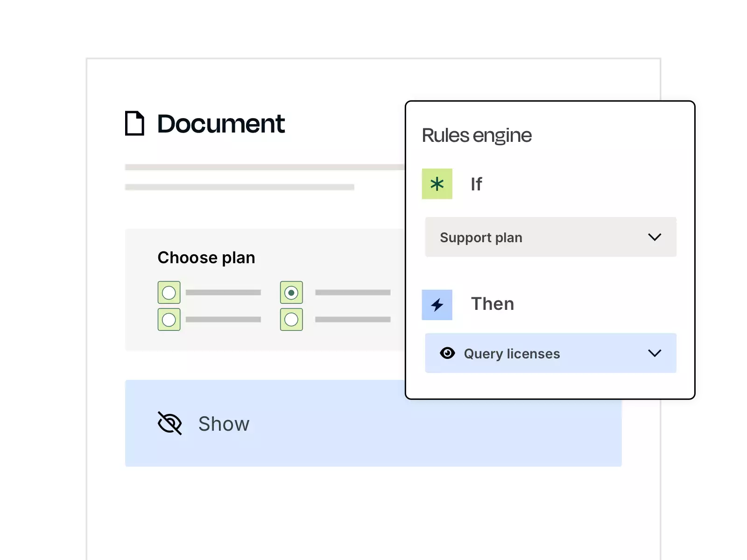Click the lightning bolt Then action icon

click(x=437, y=305)
